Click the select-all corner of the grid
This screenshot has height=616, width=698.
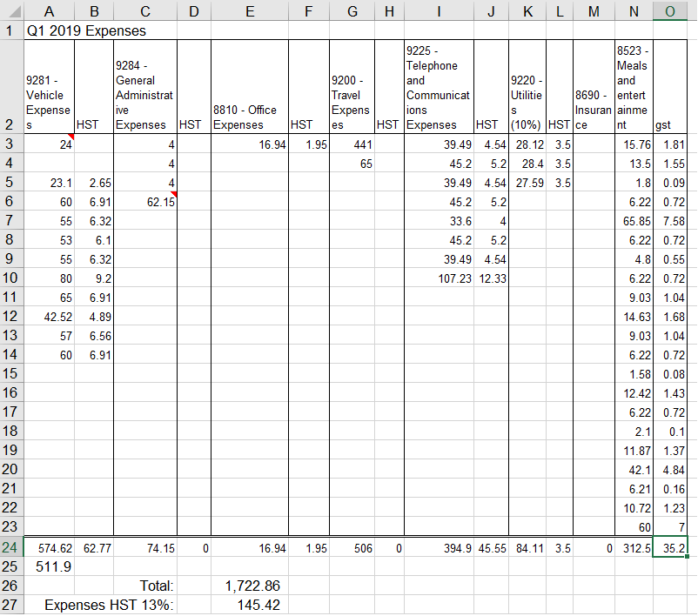tap(12, 10)
